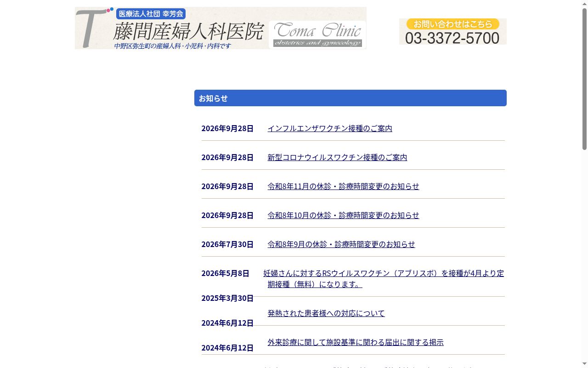Open 発熱された患者様への対応について link
Viewport: 588px width, 368px height.
point(326,313)
